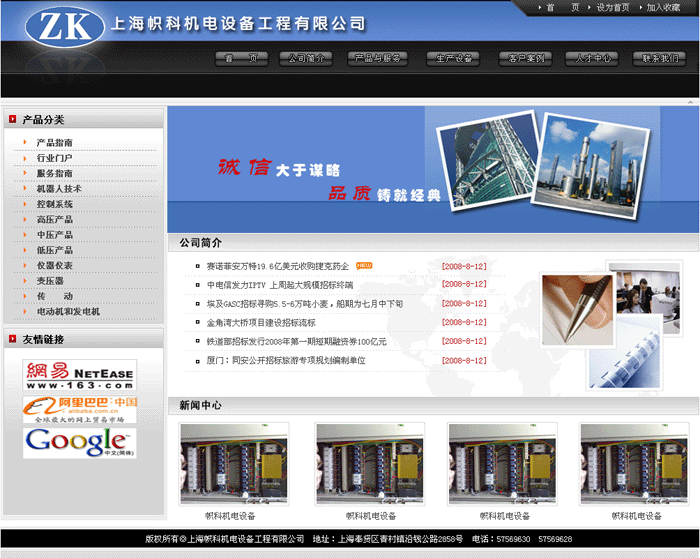
Task: Click the pen-writing photo in 公司简介
Action: tap(577, 310)
